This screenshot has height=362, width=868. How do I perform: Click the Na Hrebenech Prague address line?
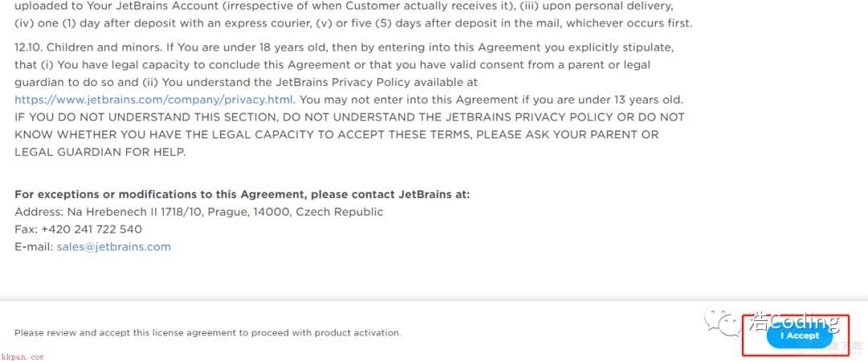(199, 212)
